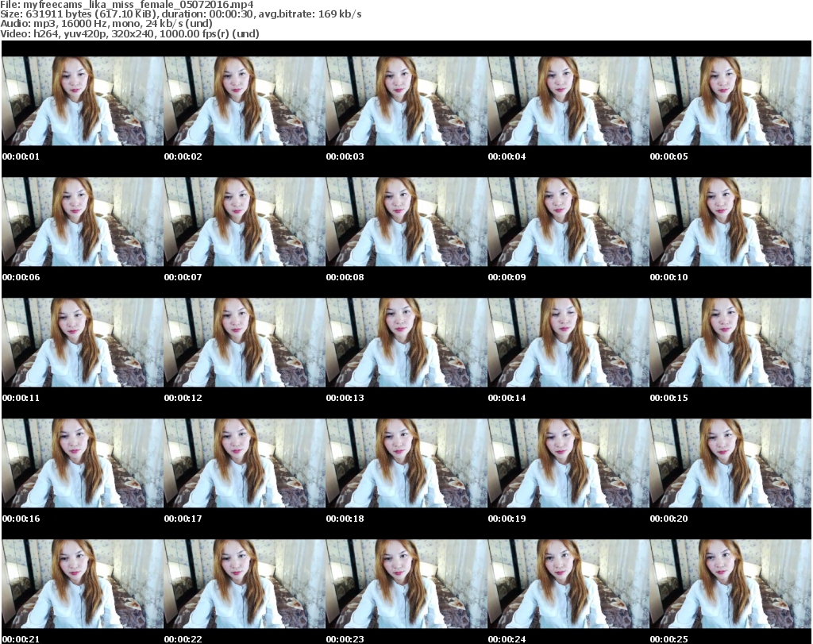The width and height of the screenshot is (813, 644).
Task: Click the 00:00:08 timestamp label
Action: [345, 277]
